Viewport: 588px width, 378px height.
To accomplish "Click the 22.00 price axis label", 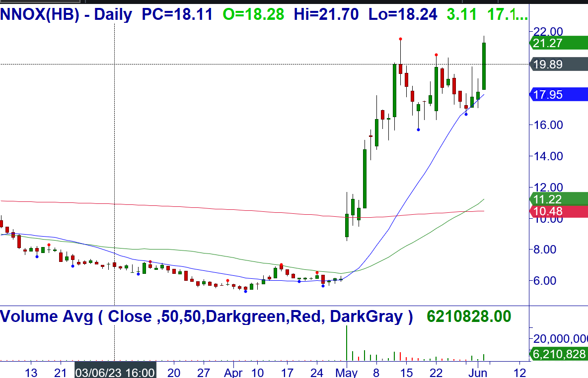I will click(548, 31).
